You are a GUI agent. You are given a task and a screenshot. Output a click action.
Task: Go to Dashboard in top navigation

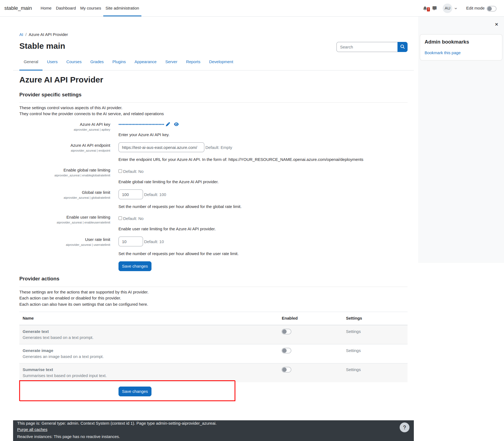[66, 8]
